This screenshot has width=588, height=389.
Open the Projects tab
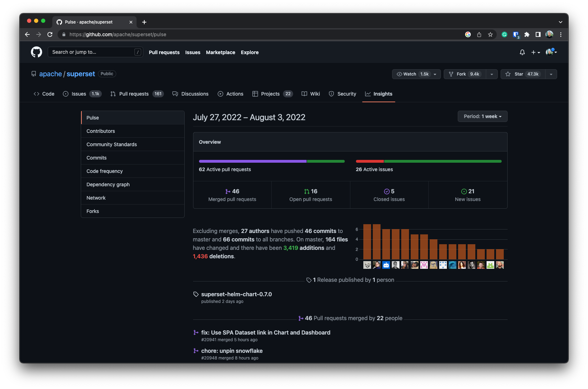(272, 94)
